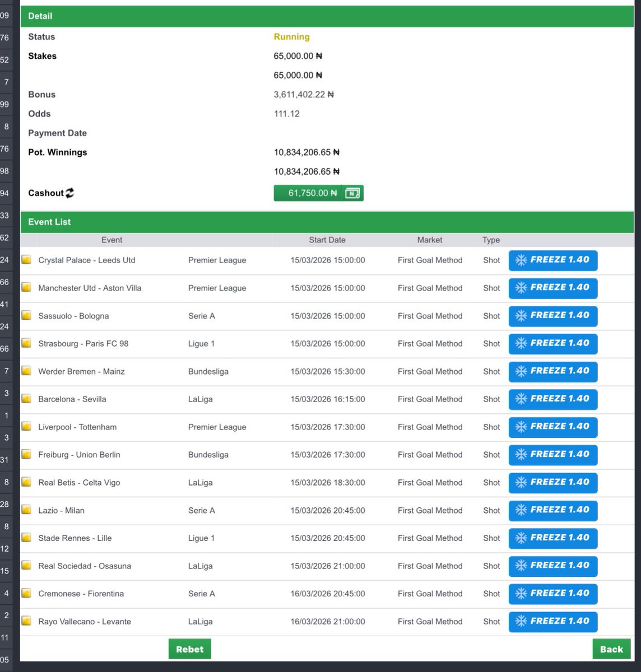Screen dimensions: 641x672
Task: Click the Payment Date label
Action: click(57, 133)
